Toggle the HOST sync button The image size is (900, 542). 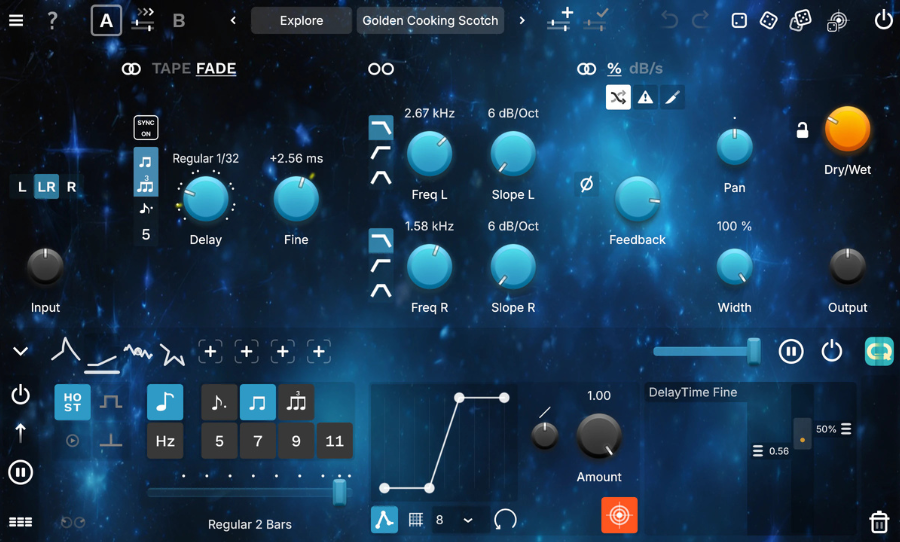[x=72, y=402]
